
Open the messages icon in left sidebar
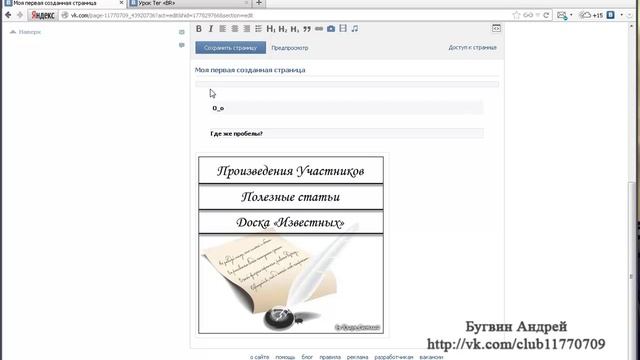pos(182,32)
